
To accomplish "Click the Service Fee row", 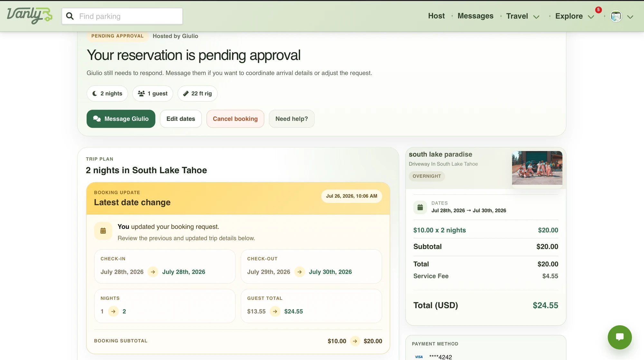I will point(486,276).
